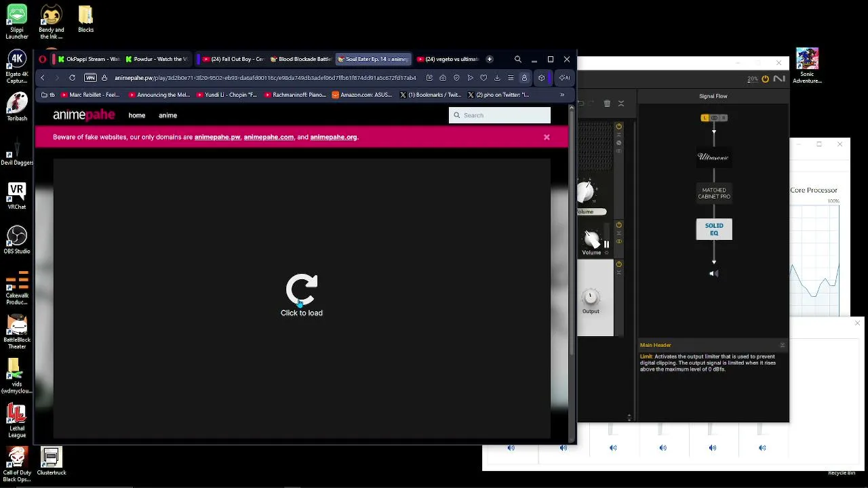This screenshot has width=868, height=488.
Task: Click the browser downloads icon
Action: [x=497, y=78]
